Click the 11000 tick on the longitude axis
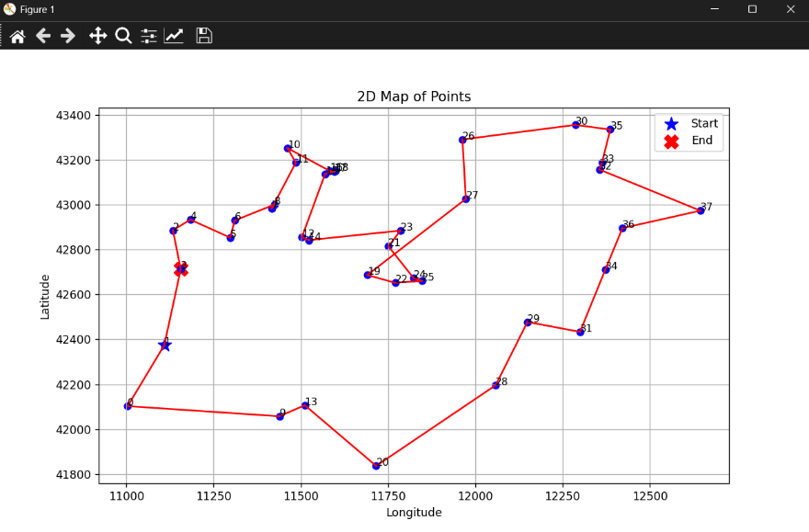 point(127,496)
